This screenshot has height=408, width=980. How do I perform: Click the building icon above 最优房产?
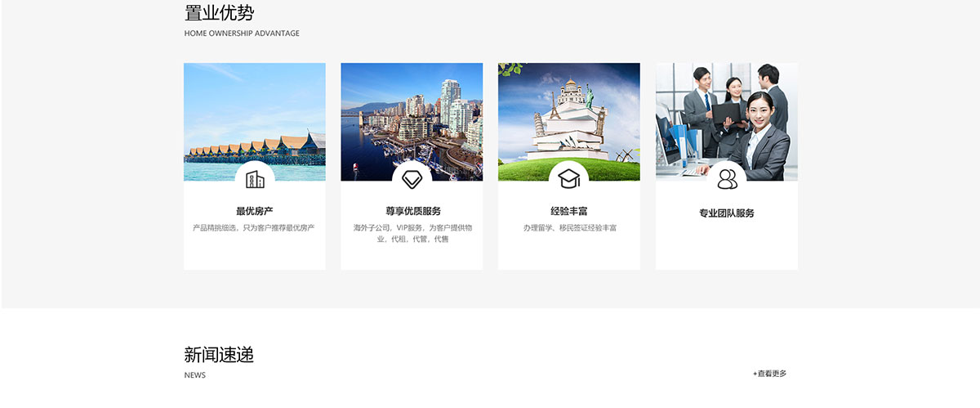point(255,180)
